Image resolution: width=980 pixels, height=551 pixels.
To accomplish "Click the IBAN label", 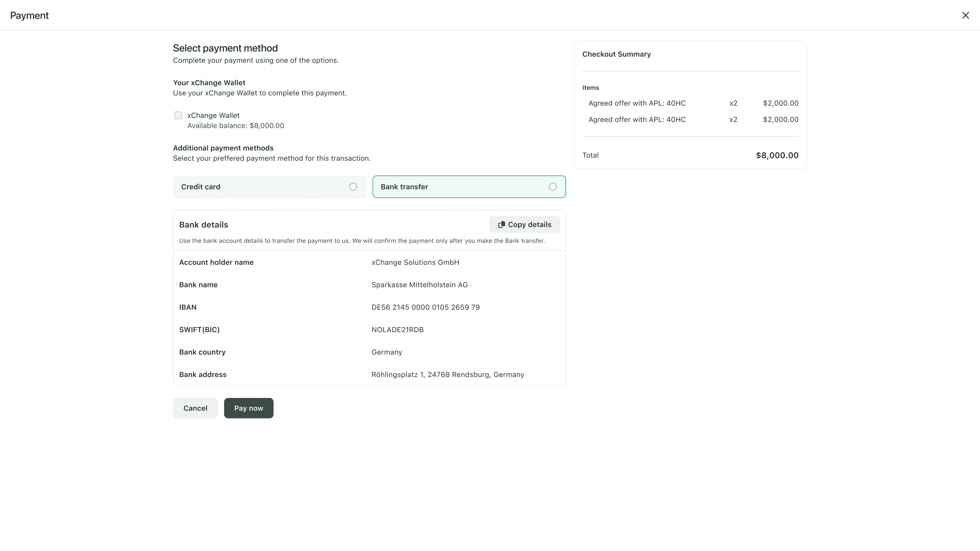I will click(188, 307).
